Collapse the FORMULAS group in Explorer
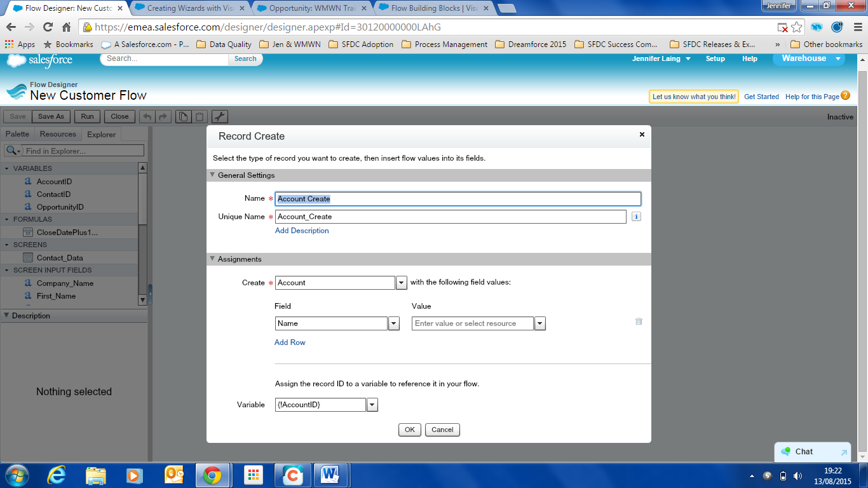 click(x=7, y=219)
